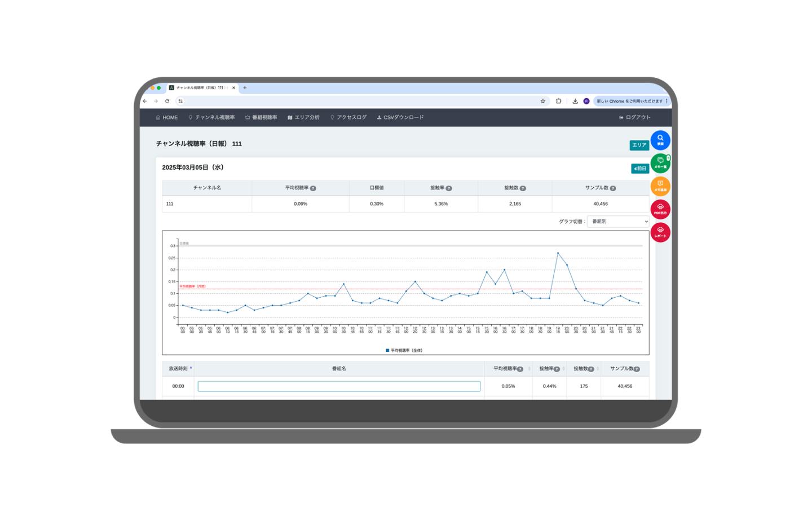
Task: Open Chrome downloads icon in toolbar
Action: coord(575,102)
